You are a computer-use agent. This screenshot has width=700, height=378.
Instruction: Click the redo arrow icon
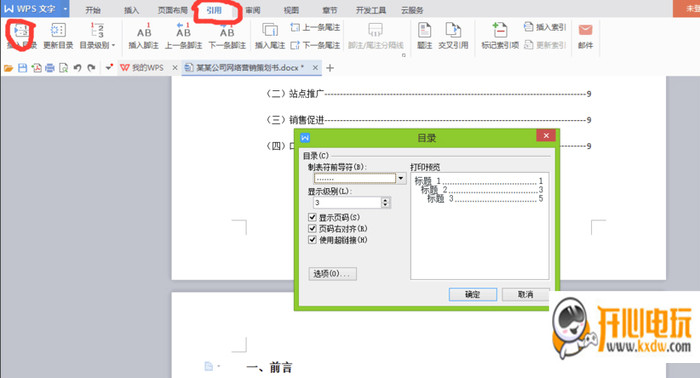[x=92, y=68]
